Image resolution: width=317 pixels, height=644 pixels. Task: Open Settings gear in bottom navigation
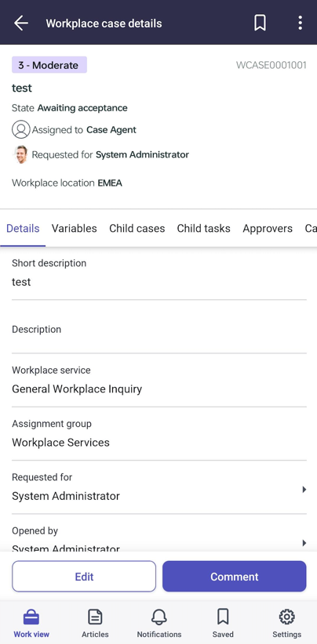[x=286, y=624]
